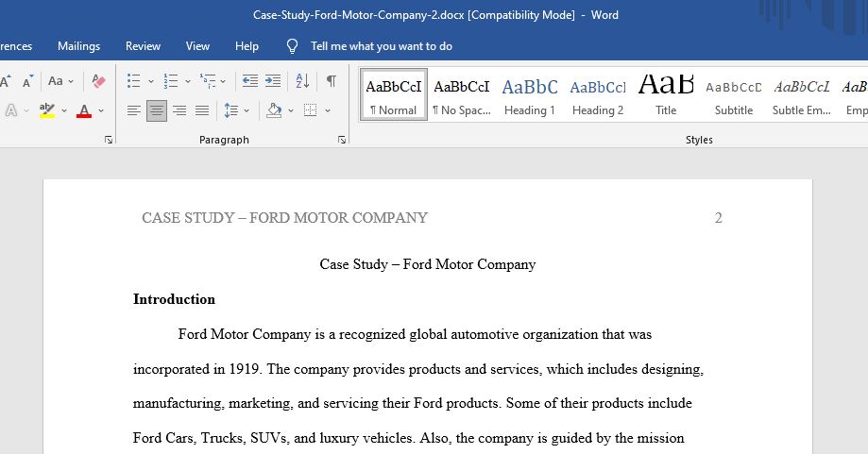Open the Paragraph settings dialog launcher

pos(342,140)
